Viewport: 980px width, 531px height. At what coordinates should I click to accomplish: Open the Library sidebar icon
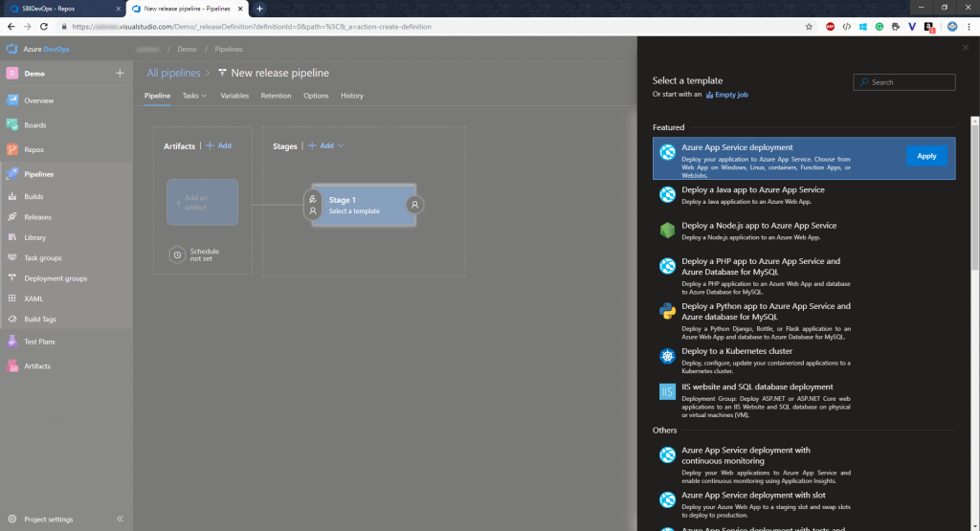point(11,237)
